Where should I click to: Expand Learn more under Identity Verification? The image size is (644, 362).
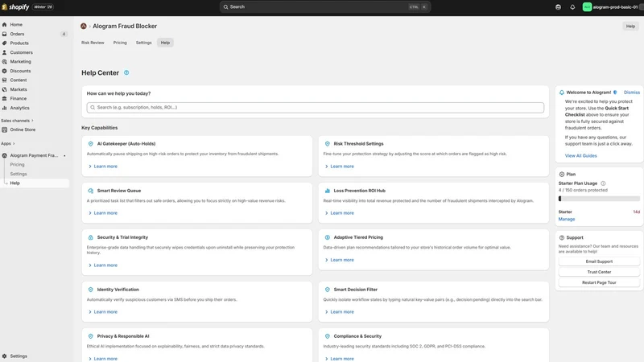(x=103, y=312)
